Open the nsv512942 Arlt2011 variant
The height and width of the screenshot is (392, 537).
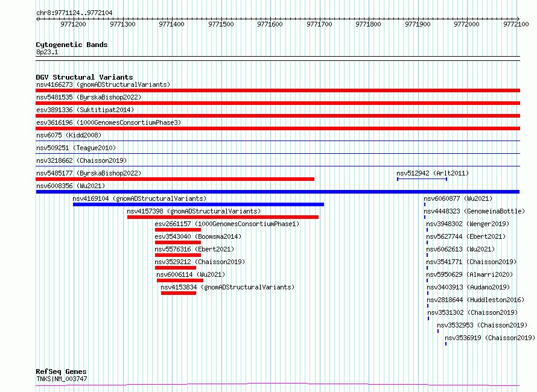[433, 173]
